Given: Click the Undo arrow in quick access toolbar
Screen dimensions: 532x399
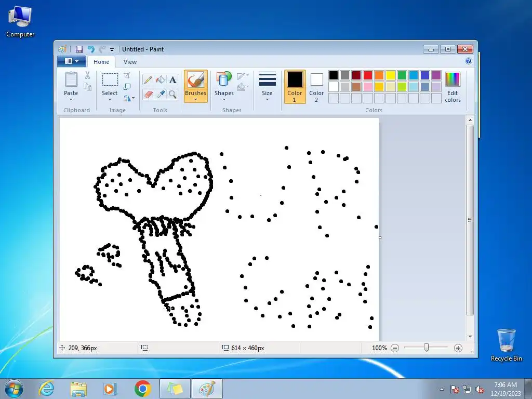Looking at the screenshot, I should tap(91, 49).
